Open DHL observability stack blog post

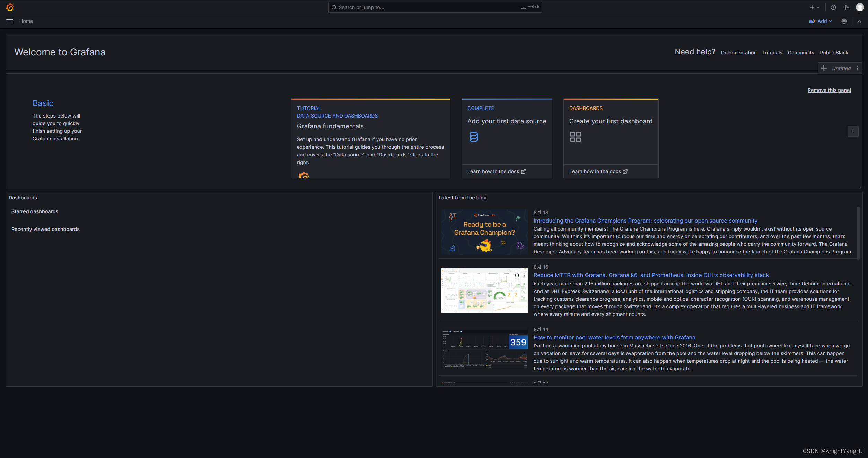click(x=651, y=275)
